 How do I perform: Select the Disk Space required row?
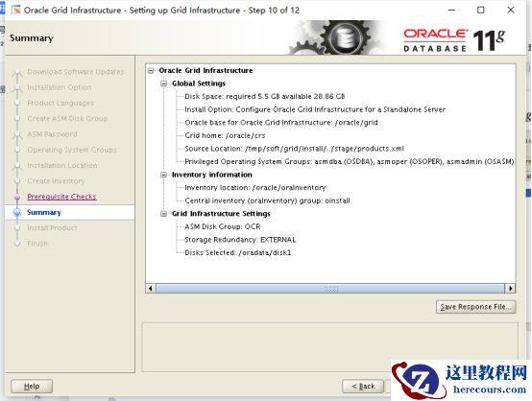point(265,97)
